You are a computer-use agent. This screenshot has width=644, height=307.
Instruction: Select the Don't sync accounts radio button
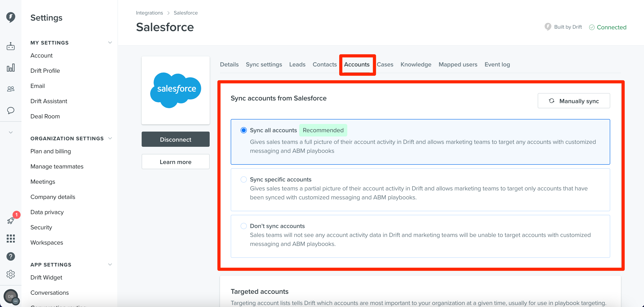pyautogui.click(x=243, y=226)
